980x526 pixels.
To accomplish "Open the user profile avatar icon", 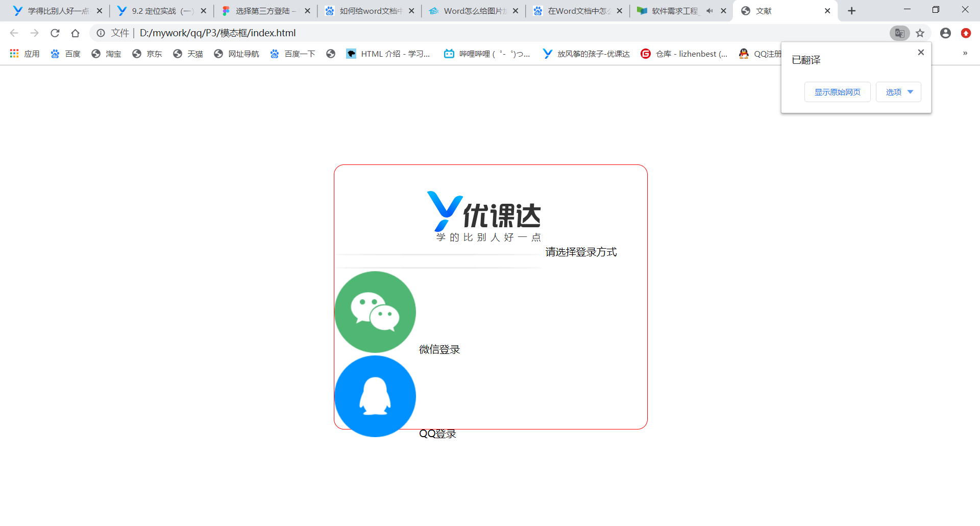I will (x=945, y=33).
